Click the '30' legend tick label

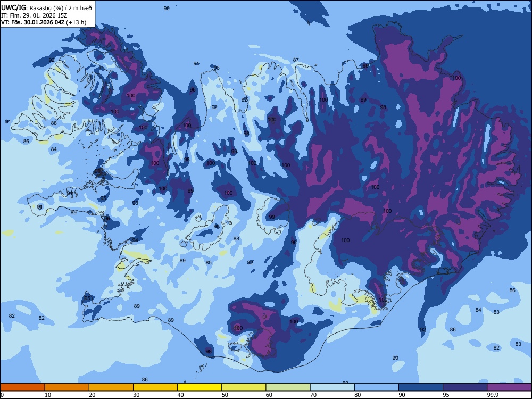(136, 395)
